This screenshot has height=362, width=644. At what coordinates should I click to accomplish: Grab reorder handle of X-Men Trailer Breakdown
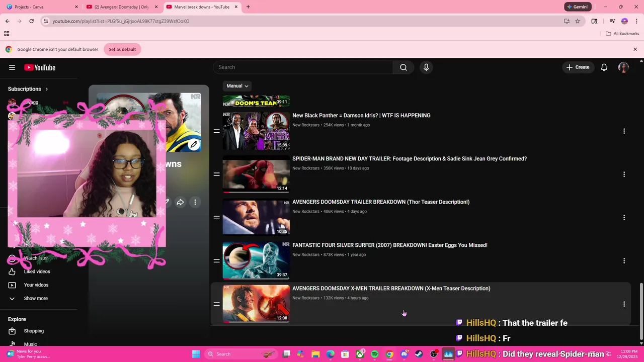click(216, 304)
